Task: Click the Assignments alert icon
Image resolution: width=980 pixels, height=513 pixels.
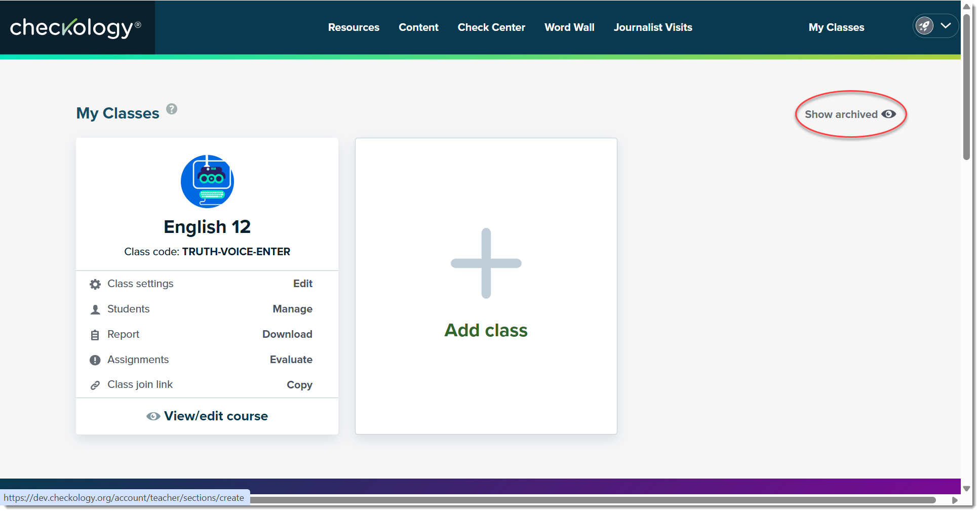Action: tap(95, 360)
